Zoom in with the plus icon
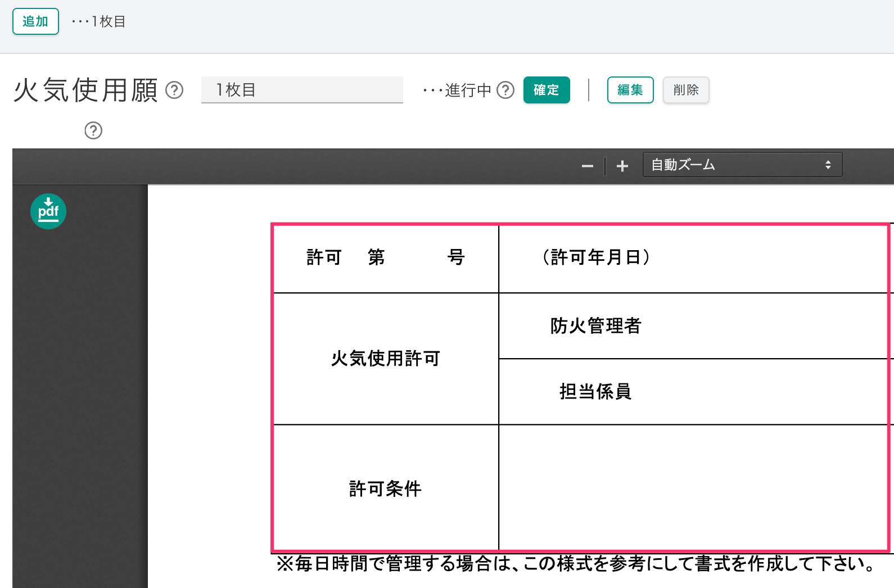Image resolution: width=894 pixels, height=588 pixels. pos(622,166)
